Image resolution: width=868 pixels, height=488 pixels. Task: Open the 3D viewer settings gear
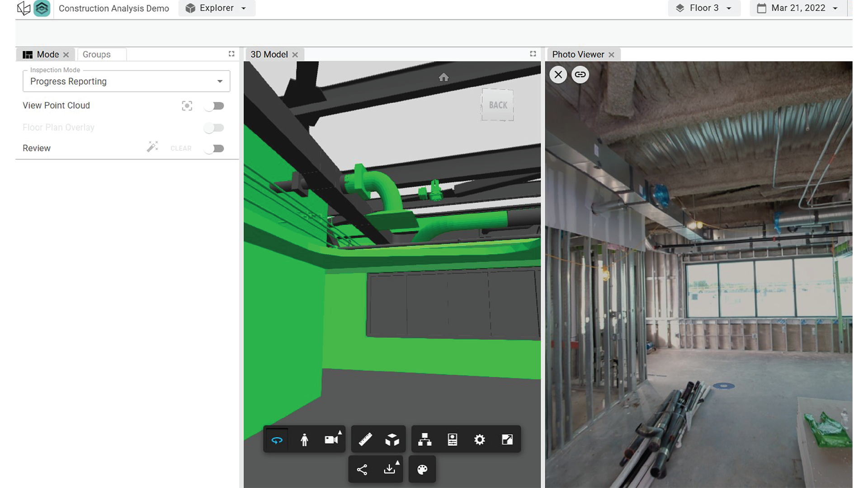tap(480, 440)
